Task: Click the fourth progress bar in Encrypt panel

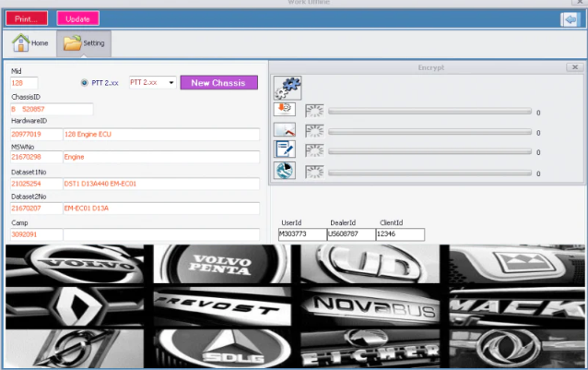Action: pos(429,173)
